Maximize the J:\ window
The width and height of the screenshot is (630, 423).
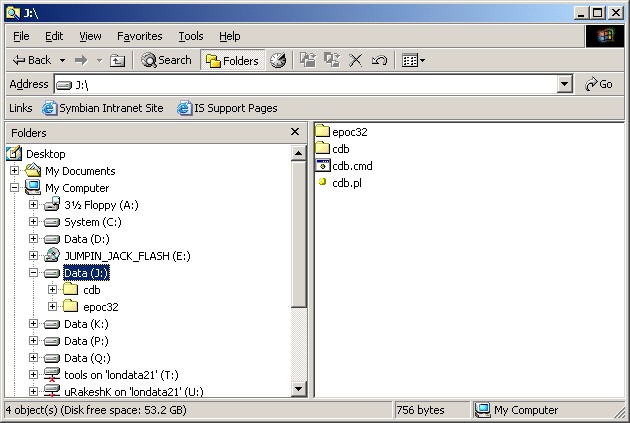[597, 13]
